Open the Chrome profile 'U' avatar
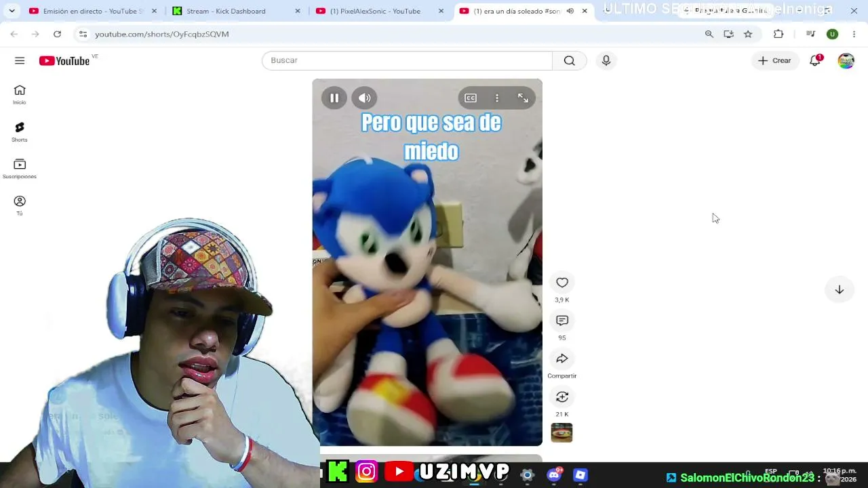Image resolution: width=868 pixels, height=488 pixels. [x=832, y=34]
